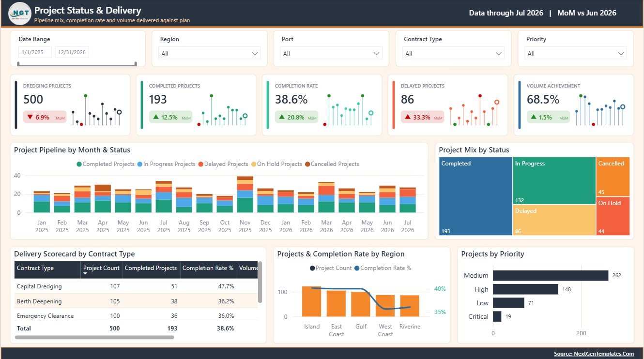Screen dimensions: 644x359
Task: Click the start date field 1/1/2025
Action: pos(35,52)
